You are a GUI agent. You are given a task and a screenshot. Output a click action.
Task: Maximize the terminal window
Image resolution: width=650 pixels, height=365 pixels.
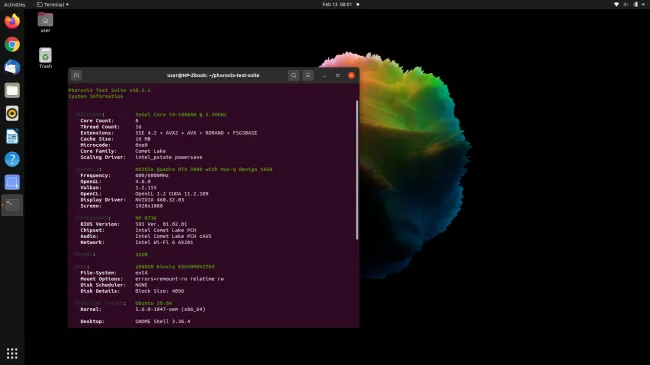pyautogui.click(x=338, y=75)
